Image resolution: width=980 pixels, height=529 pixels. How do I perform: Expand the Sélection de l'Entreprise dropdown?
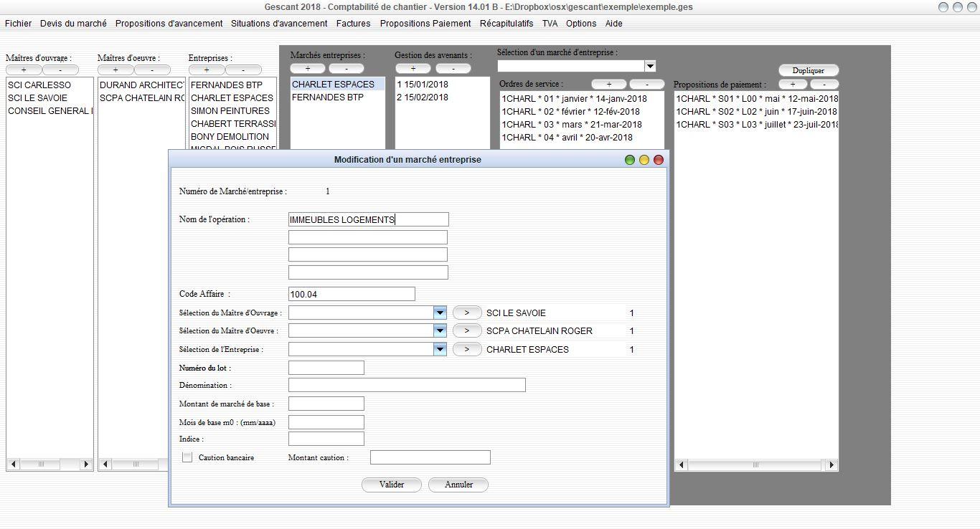(x=440, y=349)
